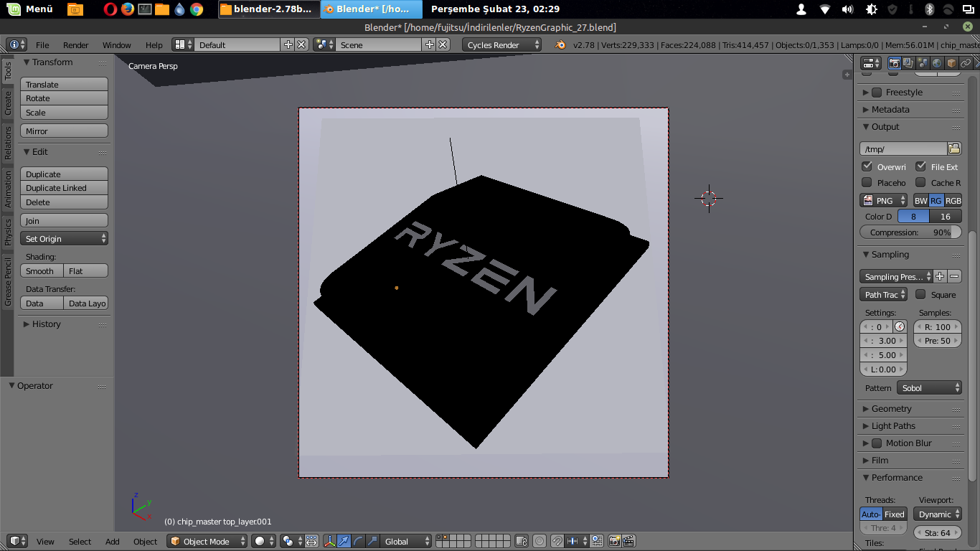Select BW color mode
This screenshot has width=980, height=551.
coord(920,201)
